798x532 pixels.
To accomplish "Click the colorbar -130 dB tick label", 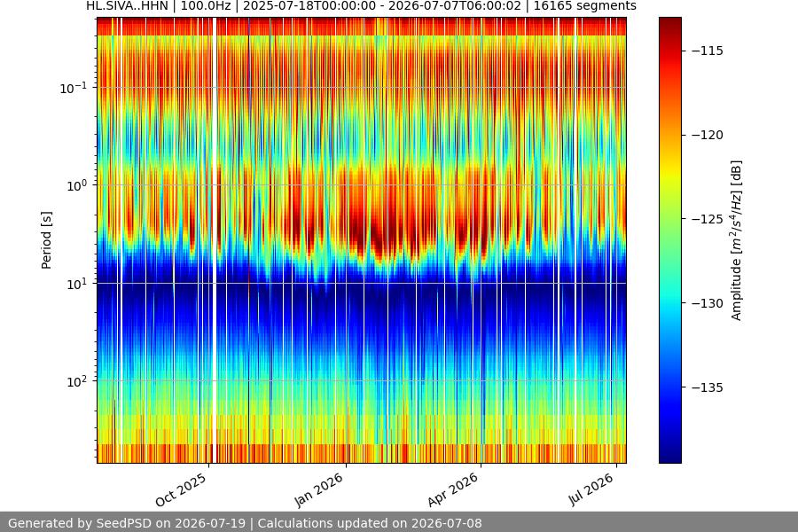I will pos(707,303).
